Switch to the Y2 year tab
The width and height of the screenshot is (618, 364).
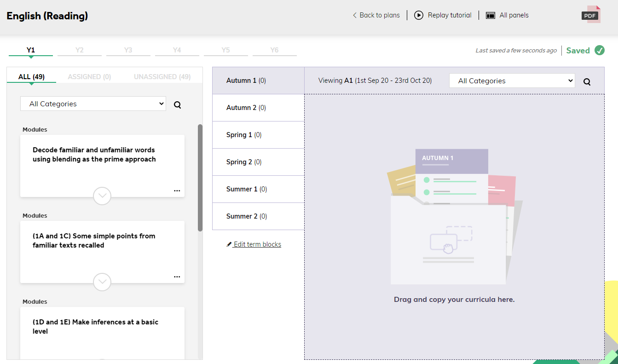80,50
